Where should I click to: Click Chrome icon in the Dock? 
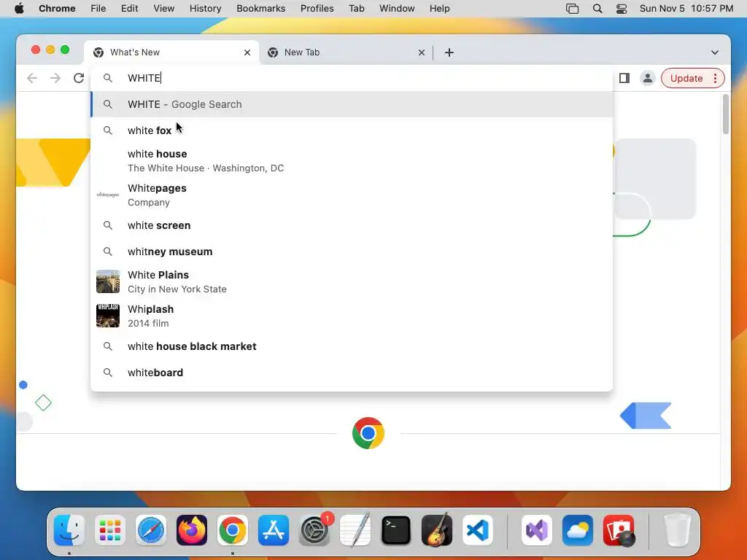coord(233,530)
